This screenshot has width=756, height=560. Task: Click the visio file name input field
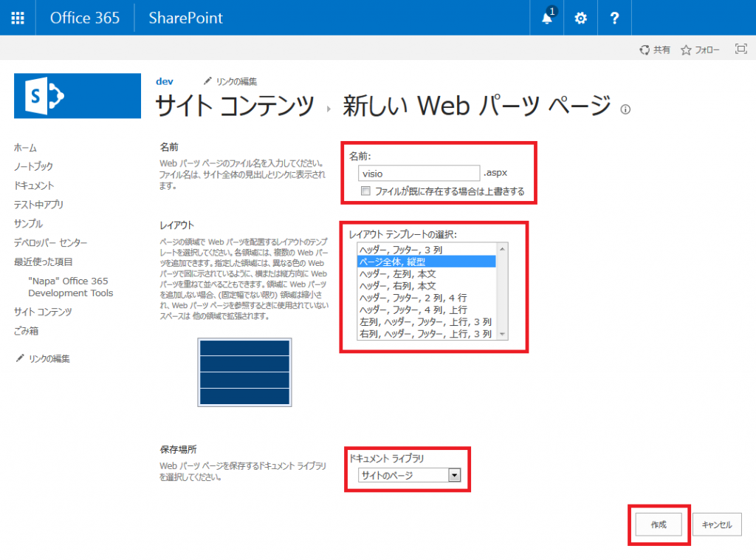coord(418,172)
